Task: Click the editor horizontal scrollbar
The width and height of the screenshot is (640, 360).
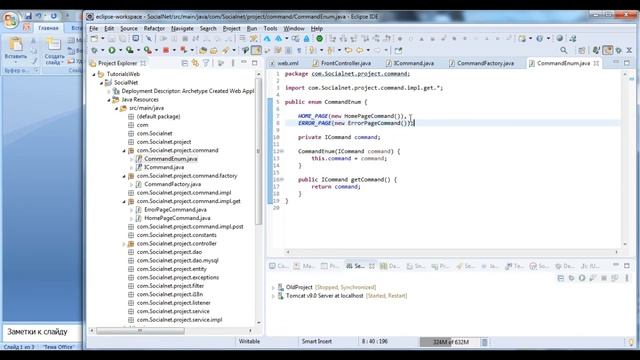Action: pyautogui.click(x=452, y=252)
